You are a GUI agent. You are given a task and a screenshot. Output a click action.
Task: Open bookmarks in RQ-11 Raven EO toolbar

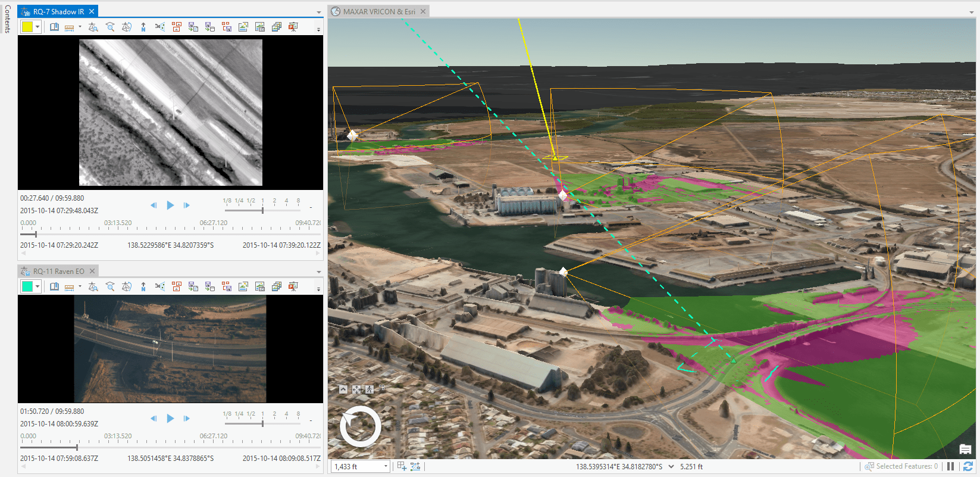(54, 286)
